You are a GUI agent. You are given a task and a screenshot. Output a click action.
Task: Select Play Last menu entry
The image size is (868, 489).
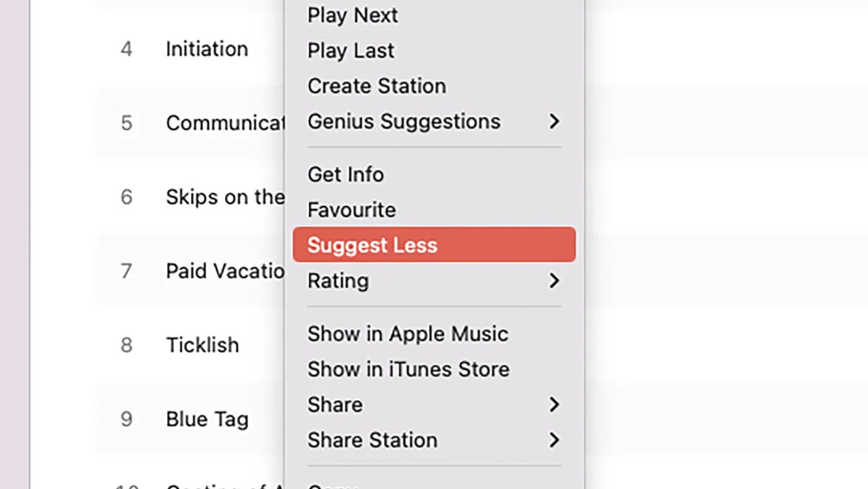click(x=351, y=51)
